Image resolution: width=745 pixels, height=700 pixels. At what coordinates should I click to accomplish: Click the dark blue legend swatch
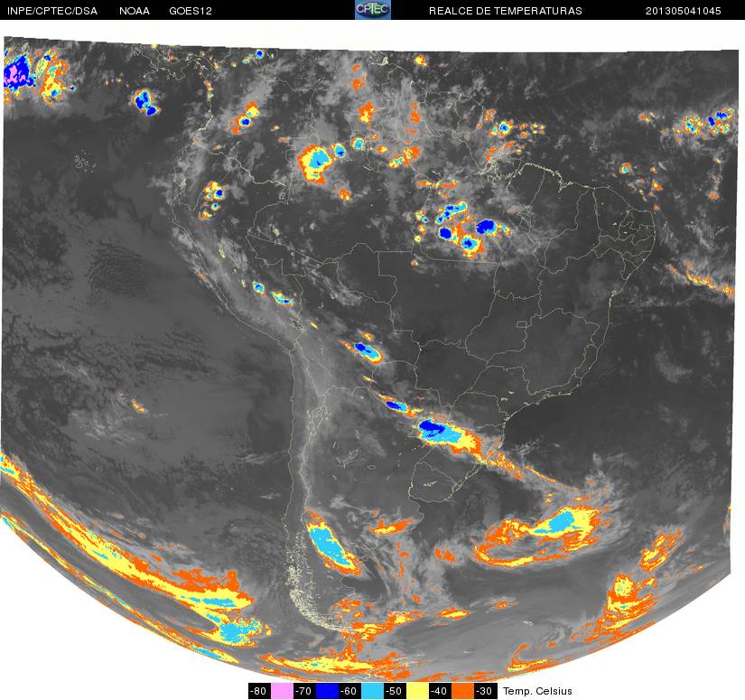[328, 691]
